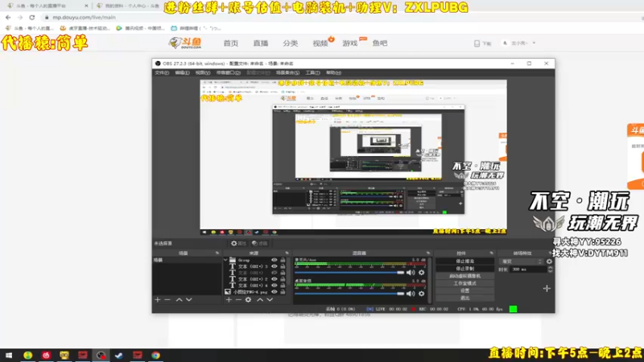Pop out the 控件 dock panel
The width and height of the screenshot is (644, 362).
tap(491, 253)
